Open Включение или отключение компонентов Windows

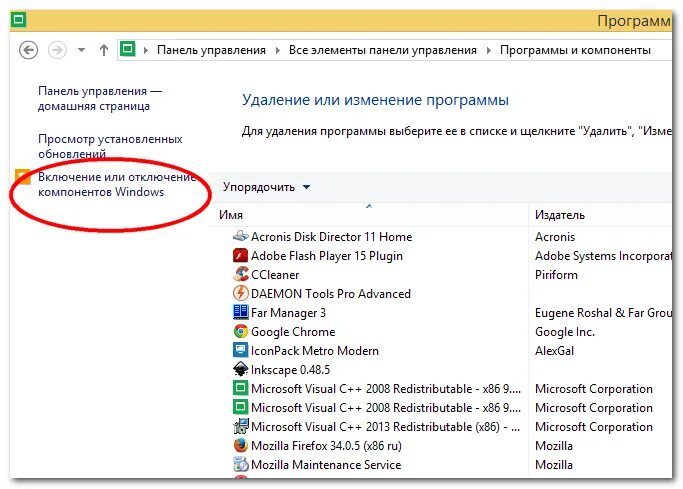(x=117, y=184)
